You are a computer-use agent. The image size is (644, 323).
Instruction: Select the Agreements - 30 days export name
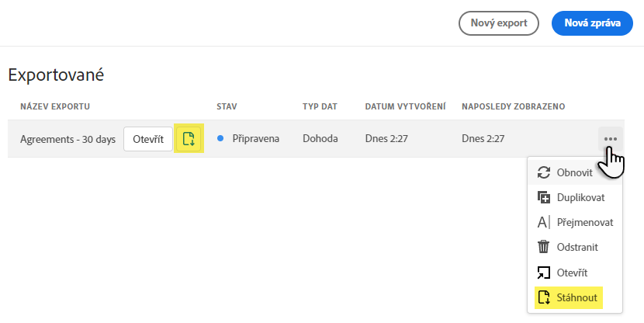pos(68,139)
